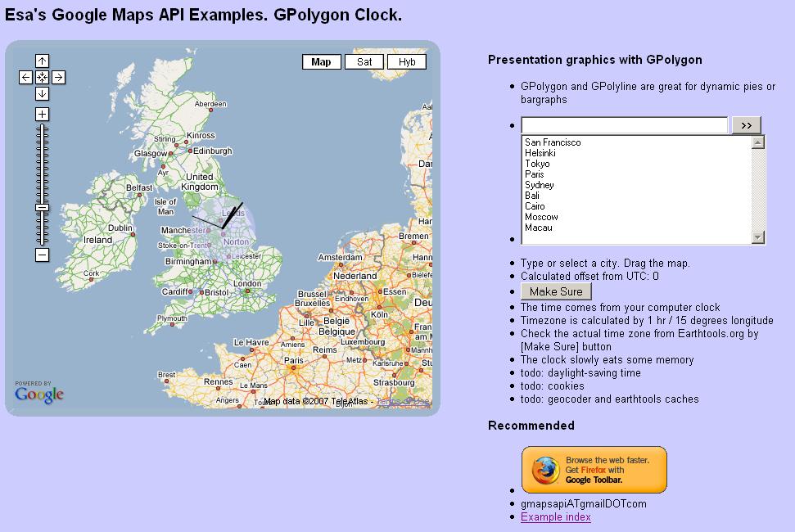Return to last map result center button

coord(42,77)
